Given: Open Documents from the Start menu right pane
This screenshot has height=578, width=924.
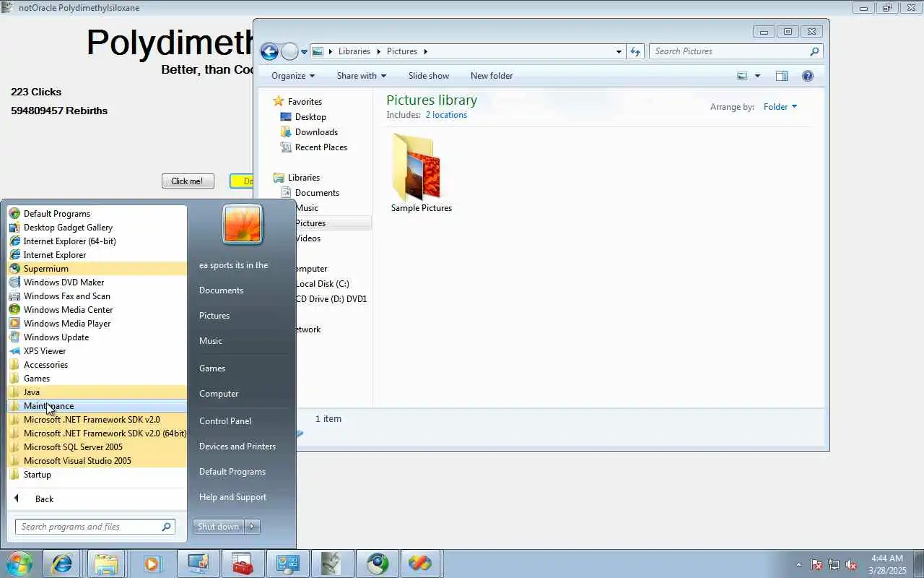Looking at the screenshot, I should click(221, 290).
